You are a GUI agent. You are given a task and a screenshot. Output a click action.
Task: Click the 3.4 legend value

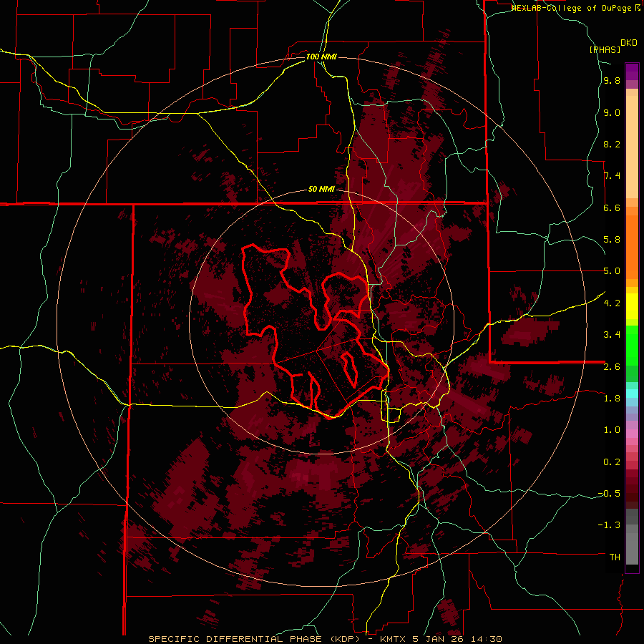[612, 335]
